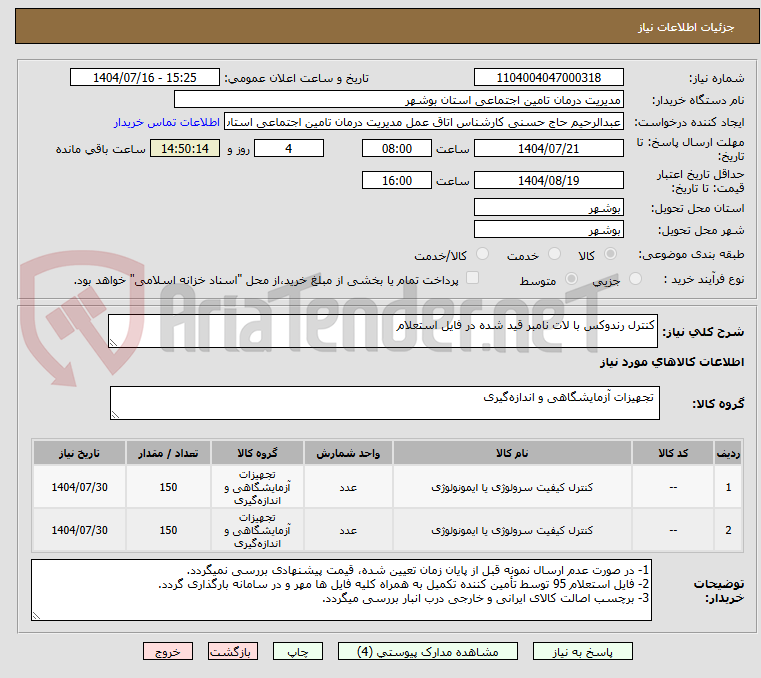
Task: Click the remaining days field showing 4
Action: pyautogui.click(x=289, y=149)
